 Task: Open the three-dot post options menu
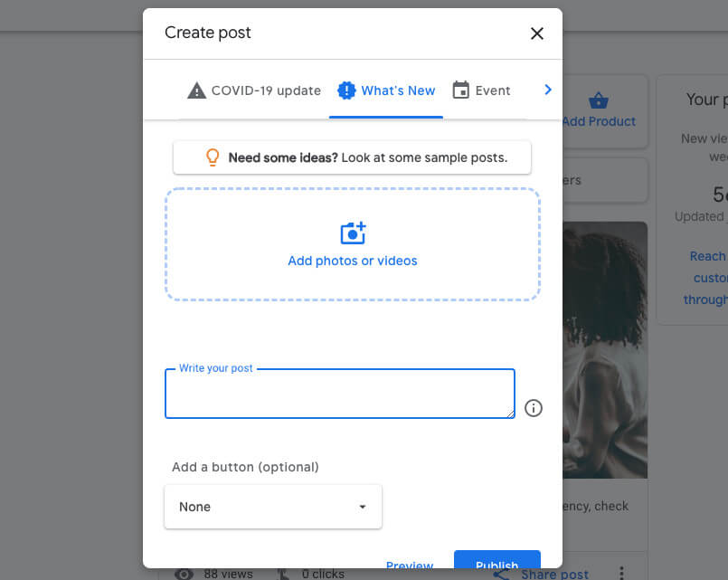click(x=621, y=574)
